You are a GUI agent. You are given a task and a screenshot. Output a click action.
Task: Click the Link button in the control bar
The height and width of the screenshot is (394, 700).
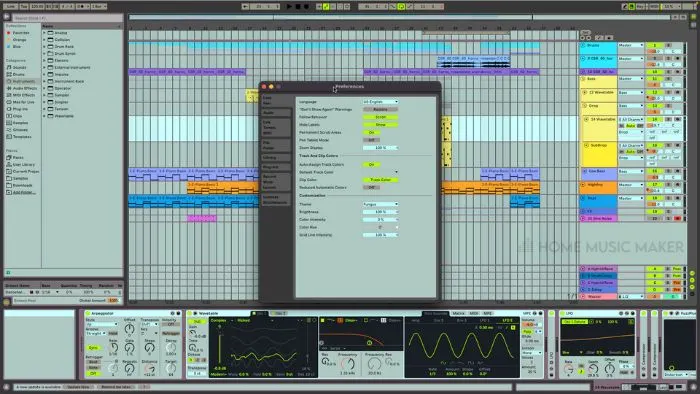(x=10, y=7)
